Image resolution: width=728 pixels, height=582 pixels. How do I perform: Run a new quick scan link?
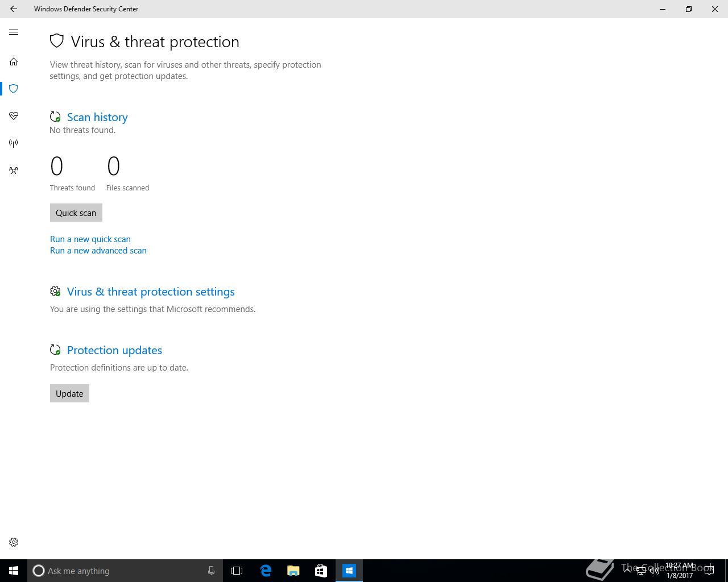coord(90,239)
